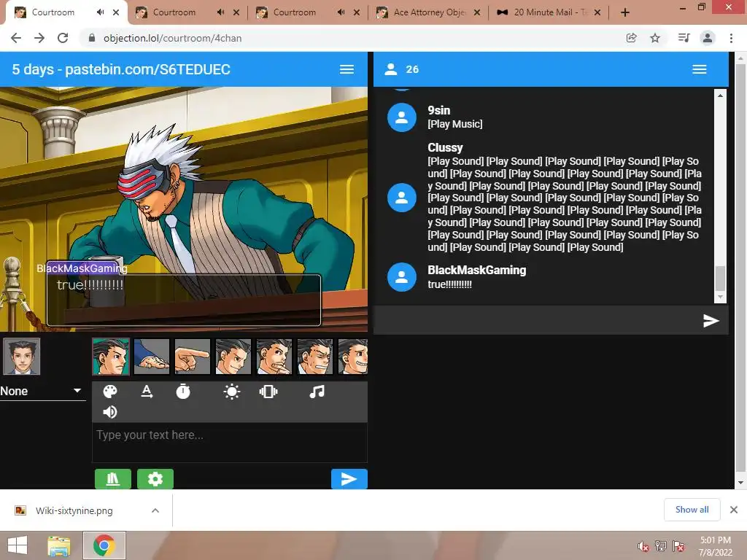
Task: Select the Phoenix Wright character portrait
Action: [x=21, y=356]
